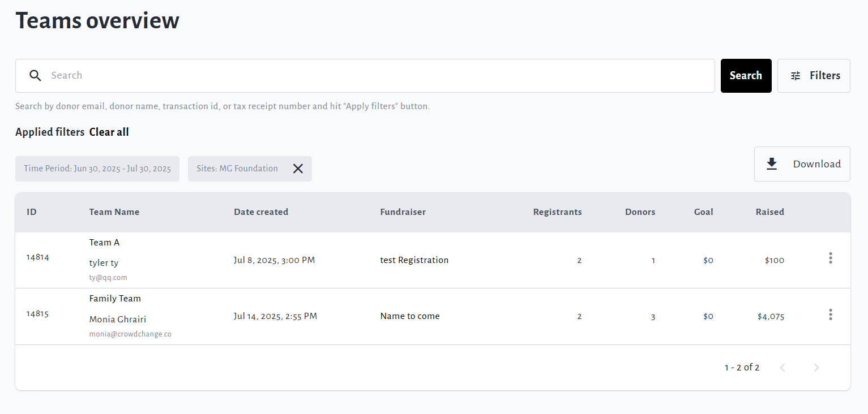This screenshot has width=868, height=414.
Task: Click the filter sliders icon
Action: pyautogui.click(x=796, y=76)
